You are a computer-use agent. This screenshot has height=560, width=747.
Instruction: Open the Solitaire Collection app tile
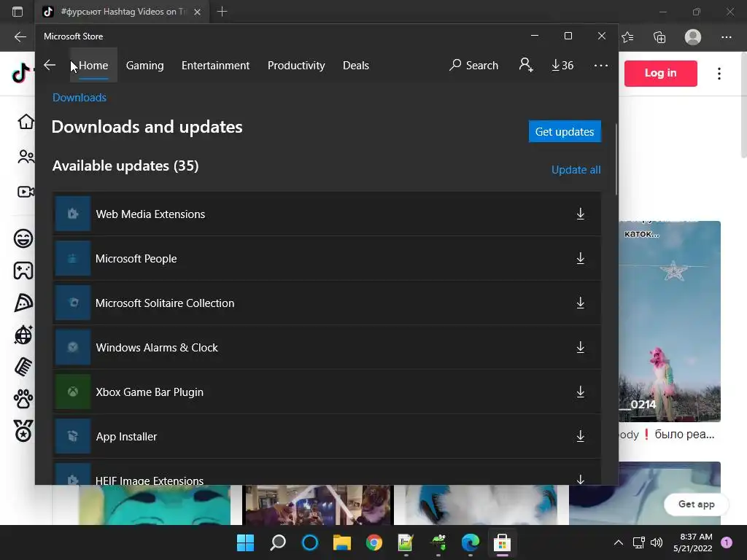[x=73, y=303]
